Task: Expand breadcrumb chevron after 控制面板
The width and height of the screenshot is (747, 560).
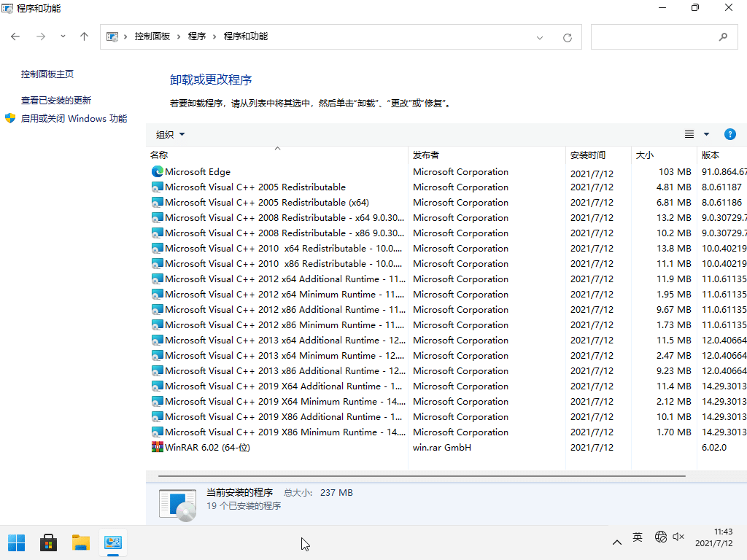Action: (x=179, y=36)
